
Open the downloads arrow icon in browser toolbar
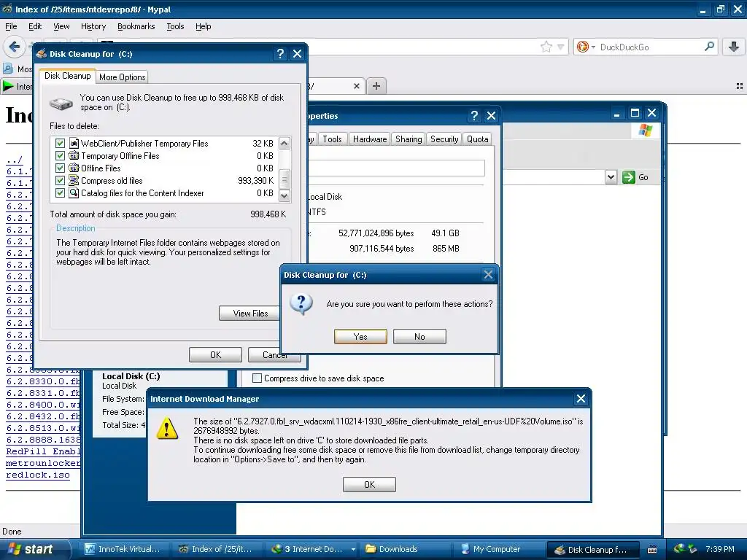click(734, 47)
